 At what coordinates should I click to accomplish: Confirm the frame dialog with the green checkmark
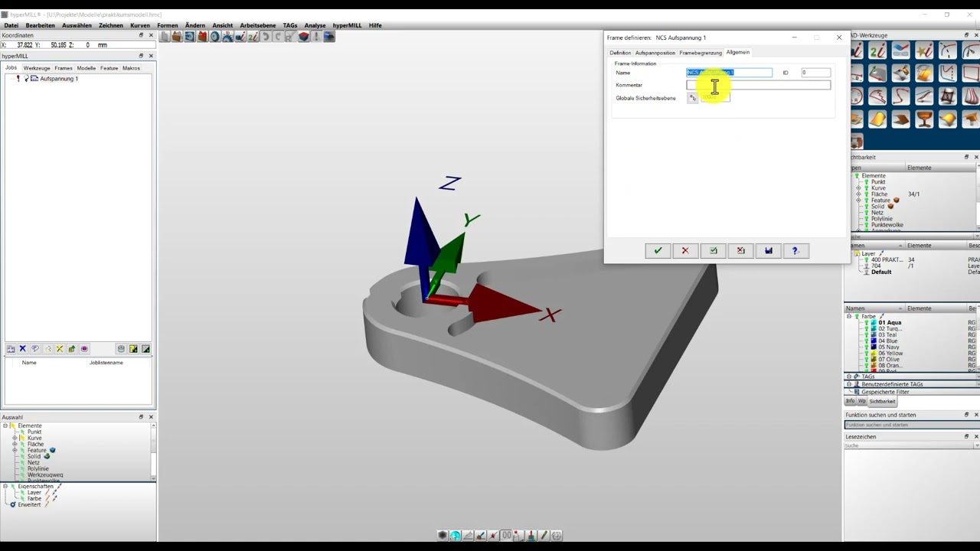click(x=658, y=250)
